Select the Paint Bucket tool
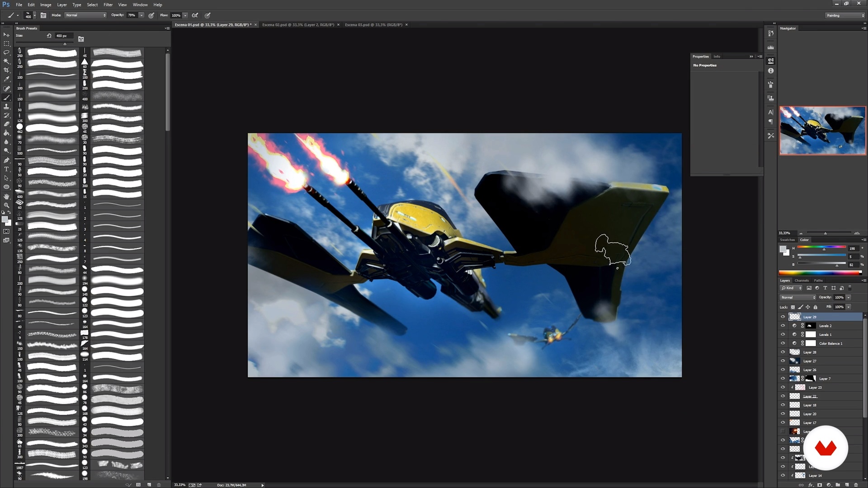Viewport: 868px width, 488px height. coord(6,133)
